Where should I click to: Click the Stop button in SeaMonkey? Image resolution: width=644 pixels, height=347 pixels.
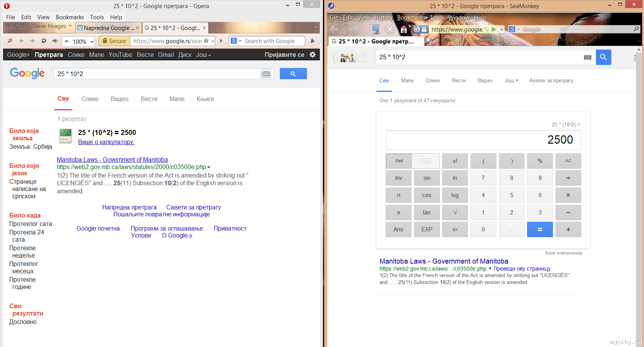[x=390, y=29]
